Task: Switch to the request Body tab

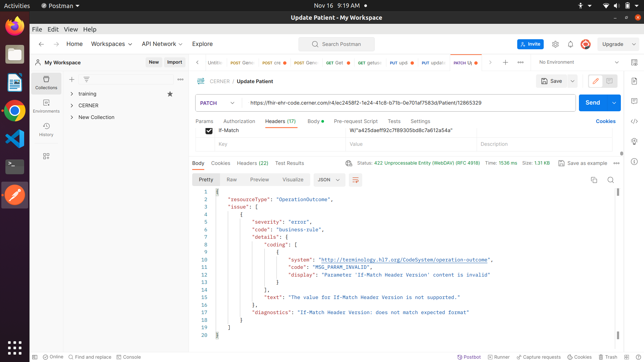Action: [316, 121]
